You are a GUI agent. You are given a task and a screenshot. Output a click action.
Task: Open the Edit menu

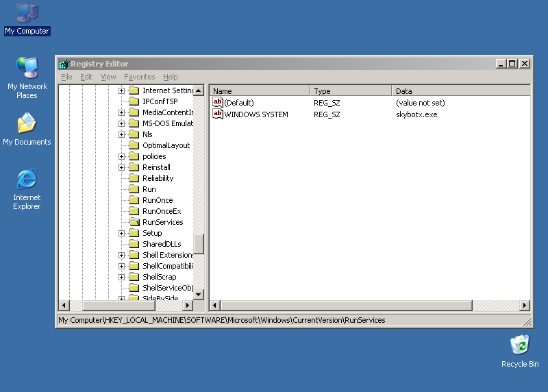point(86,77)
